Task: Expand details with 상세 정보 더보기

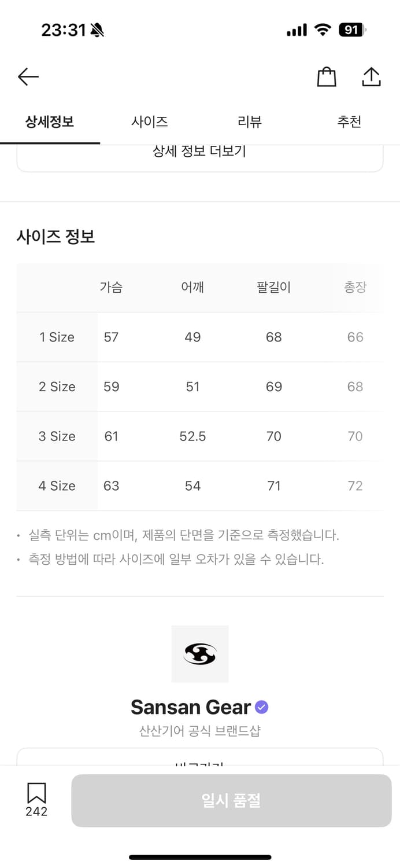Action: coord(200,151)
